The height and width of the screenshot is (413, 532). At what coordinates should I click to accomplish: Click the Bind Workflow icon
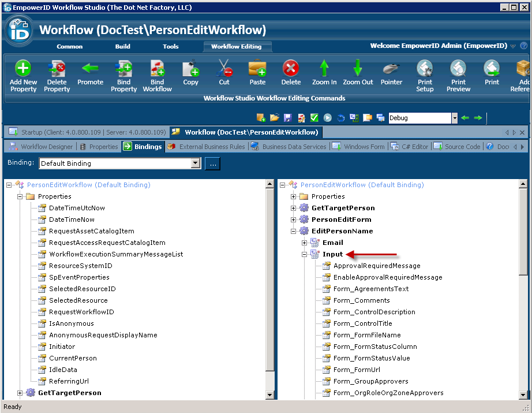(157, 69)
